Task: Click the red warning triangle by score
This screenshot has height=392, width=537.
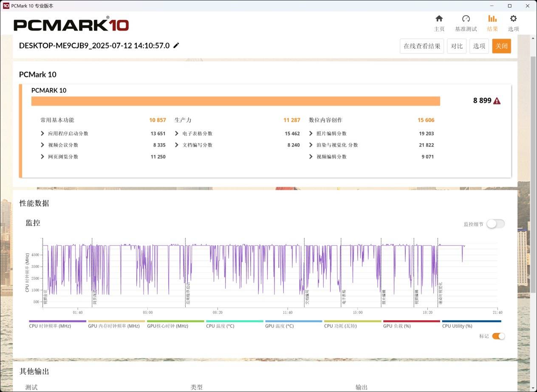Action: click(497, 101)
